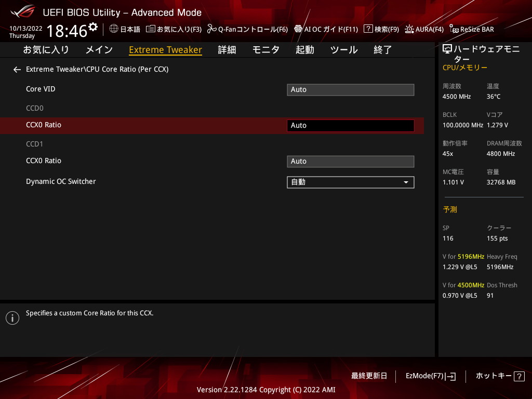Click the 4800 MHz DRAM frequency value

click(x=501, y=154)
